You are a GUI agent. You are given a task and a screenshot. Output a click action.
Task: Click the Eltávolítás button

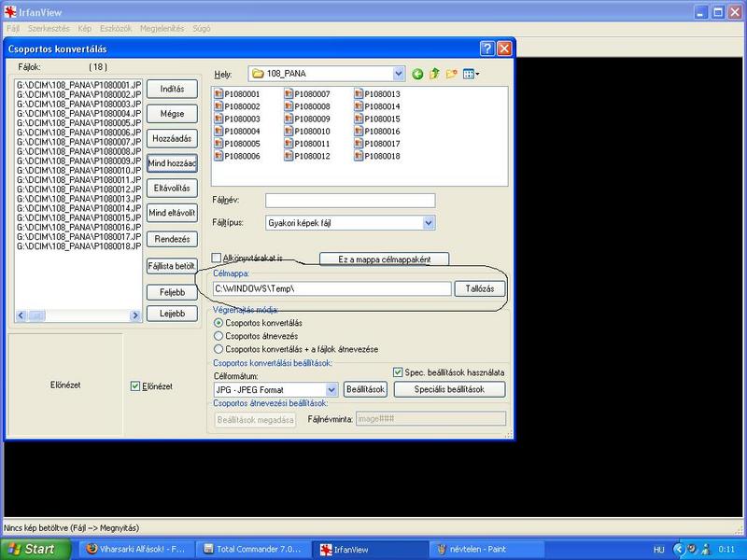(x=172, y=189)
